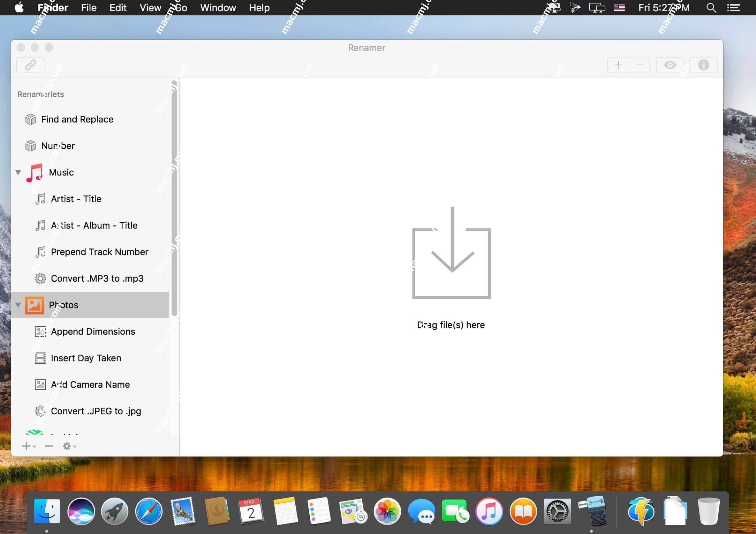756x534 pixels.
Task: Select Convert .MP3 to .mp3 renamelet
Action: [x=97, y=278]
